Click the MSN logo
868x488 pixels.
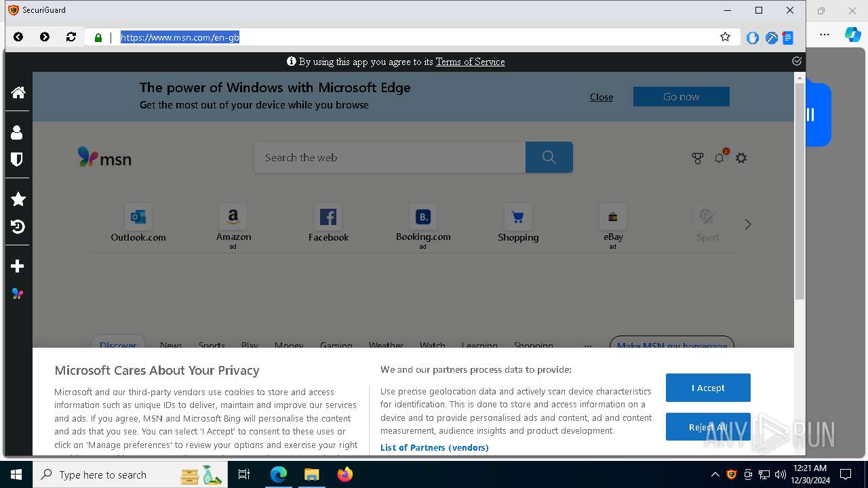(x=104, y=158)
